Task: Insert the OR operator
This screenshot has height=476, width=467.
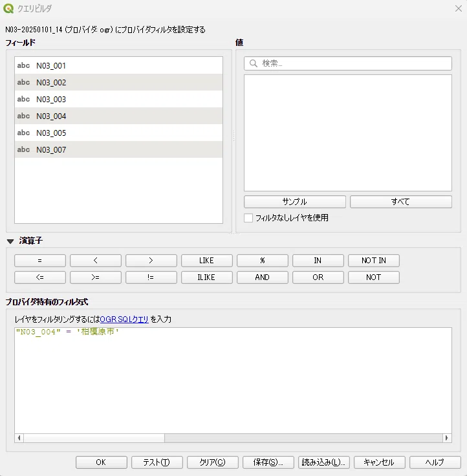Action: tap(318, 277)
